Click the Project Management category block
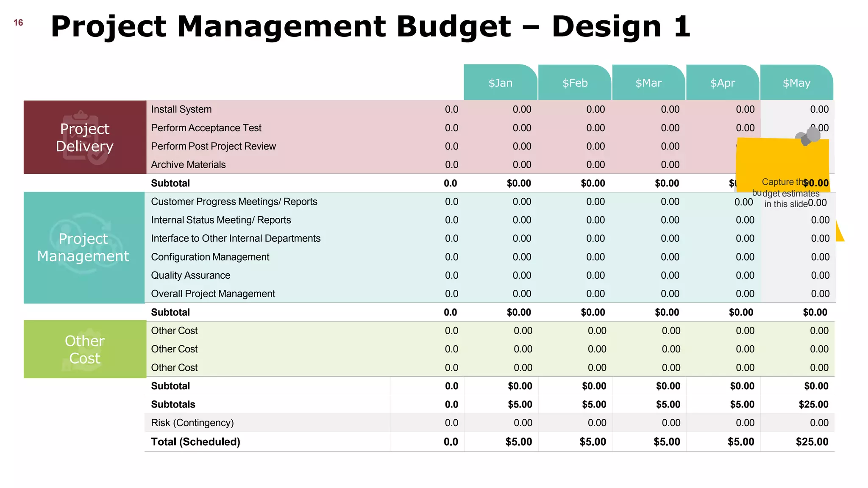The width and height of the screenshot is (868, 488). (x=84, y=247)
